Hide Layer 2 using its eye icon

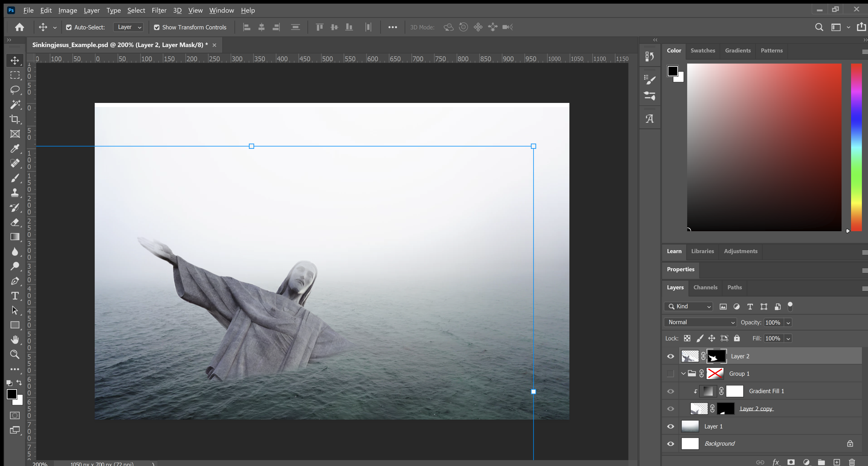[670, 357]
